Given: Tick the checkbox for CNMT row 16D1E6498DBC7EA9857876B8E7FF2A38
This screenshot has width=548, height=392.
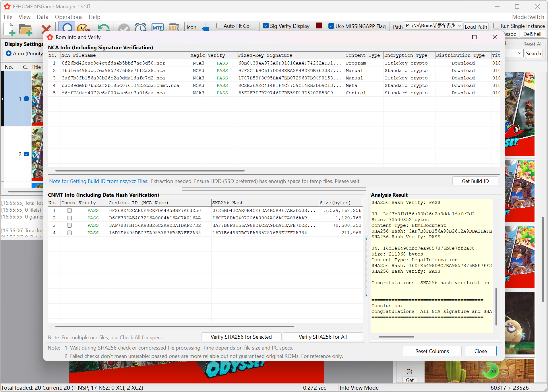Looking at the screenshot, I should 69,233.
